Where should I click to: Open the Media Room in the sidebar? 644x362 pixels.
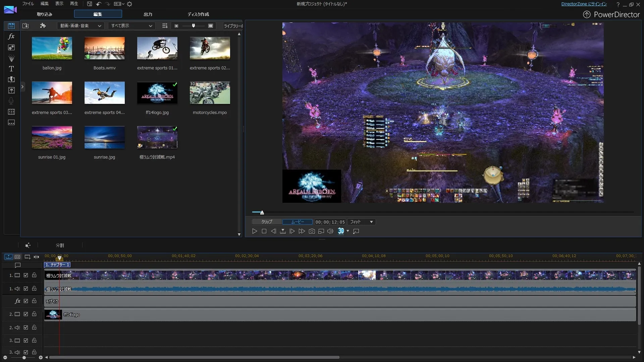11,26
